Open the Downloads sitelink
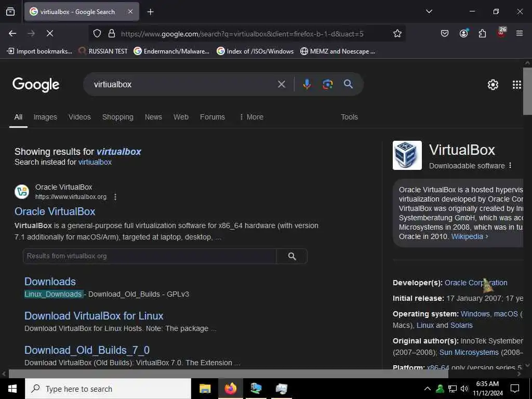This screenshot has height=399, width=532. coord(50,282)
